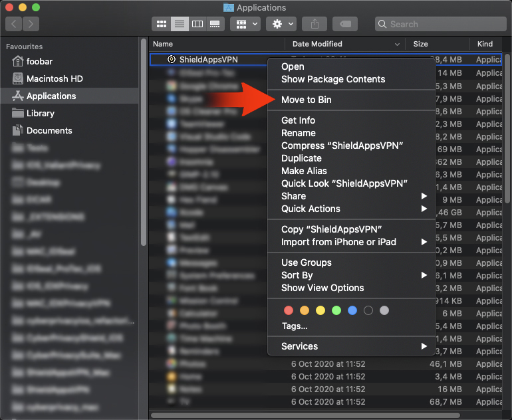Click the Share toolbar icon
The height and width of the screenshot is (420, 512).
click(314, 24)
